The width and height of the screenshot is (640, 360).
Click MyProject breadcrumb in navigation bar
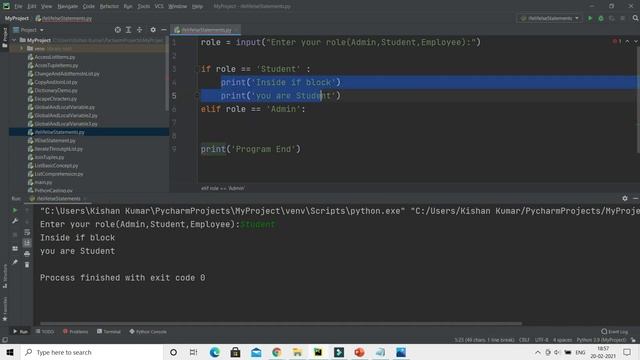(x=17, y=18)
